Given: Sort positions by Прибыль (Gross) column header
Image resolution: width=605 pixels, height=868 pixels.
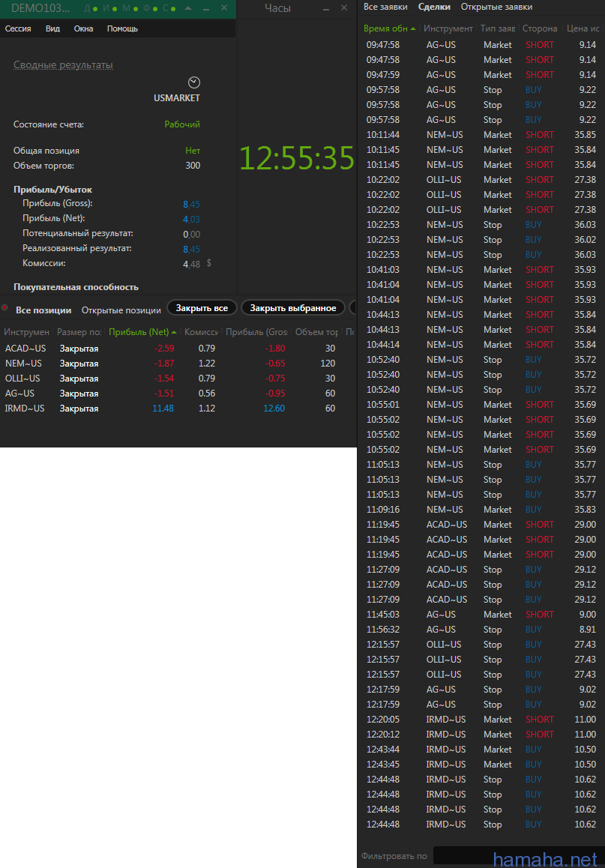Looking at the screenshot, I should point(257,332).
